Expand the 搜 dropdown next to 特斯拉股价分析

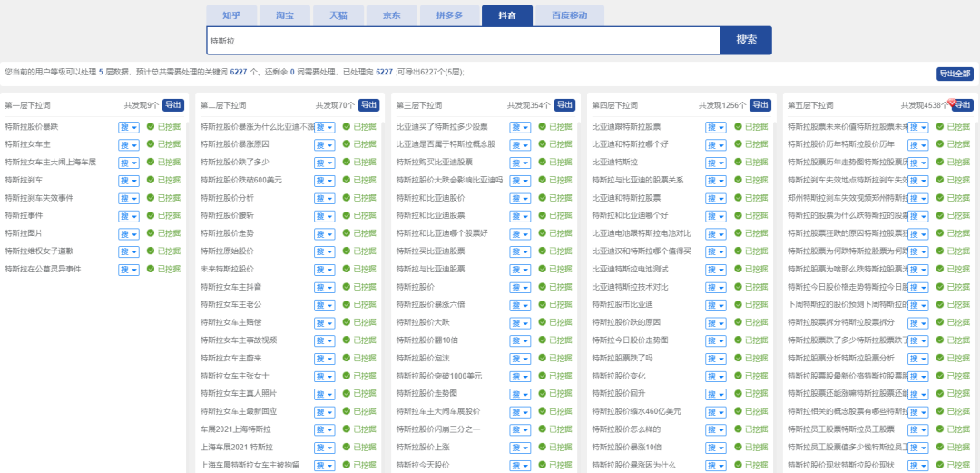[x=324, y=198]
